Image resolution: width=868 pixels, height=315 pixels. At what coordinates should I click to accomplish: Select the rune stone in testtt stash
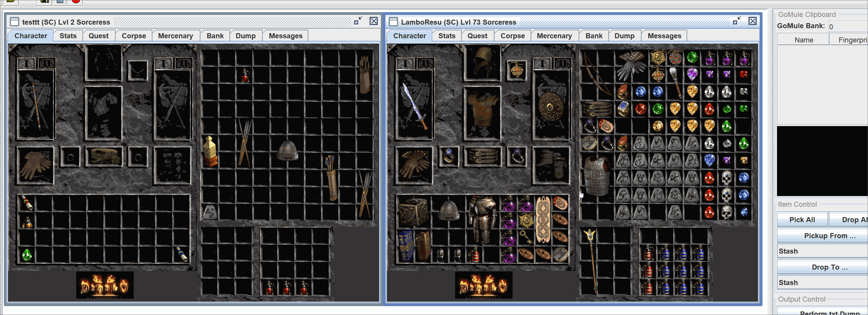pyautogui.click(x=210, y=212)
